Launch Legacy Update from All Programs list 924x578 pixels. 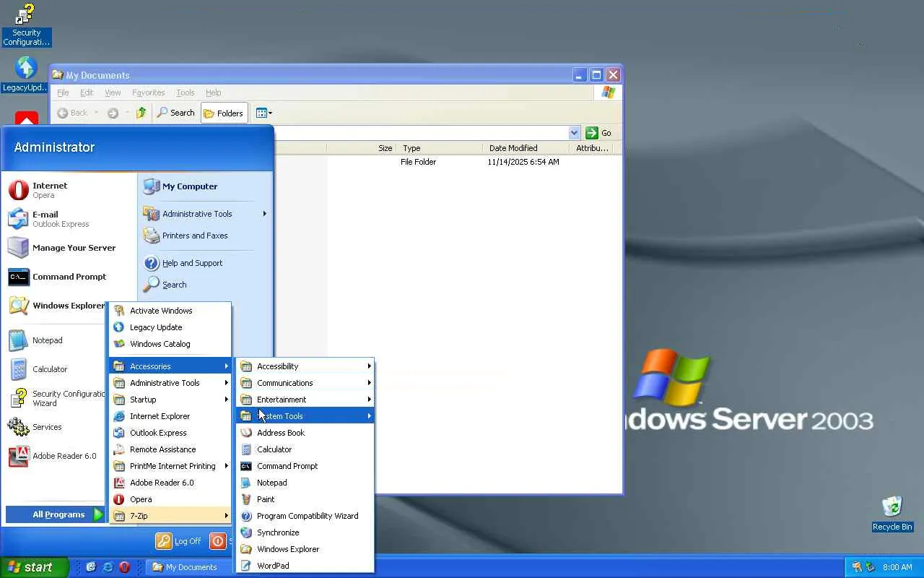click(x=170, y=327)
